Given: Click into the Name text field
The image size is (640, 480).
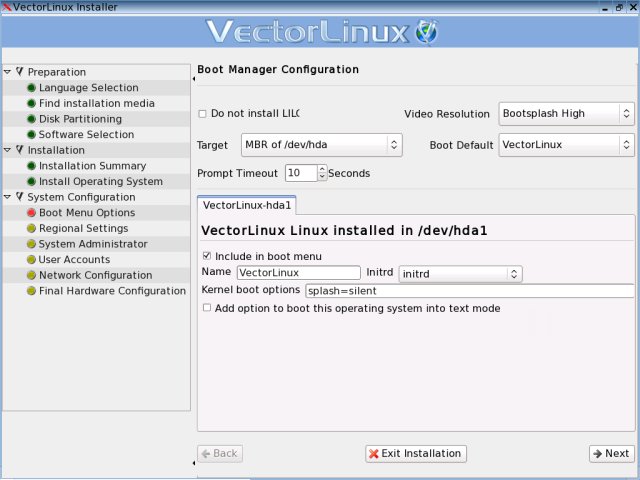Looking at the screenshot, I should tap(299, 272).
